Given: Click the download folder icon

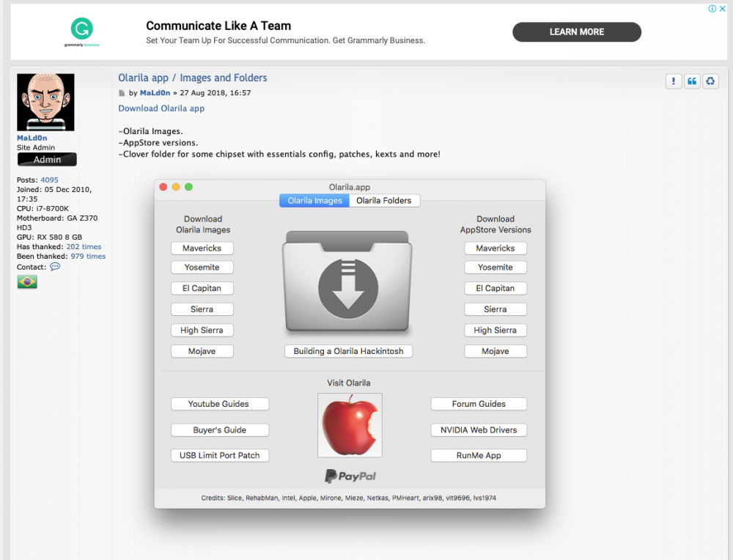Looking at the screenshot, I should click(x=347, y=281).
